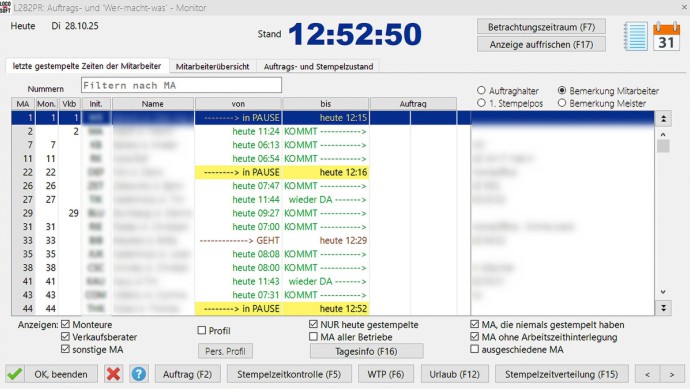690x389 pixels.
Task: Open Tagesinfo (F16)
Action: 367,351
